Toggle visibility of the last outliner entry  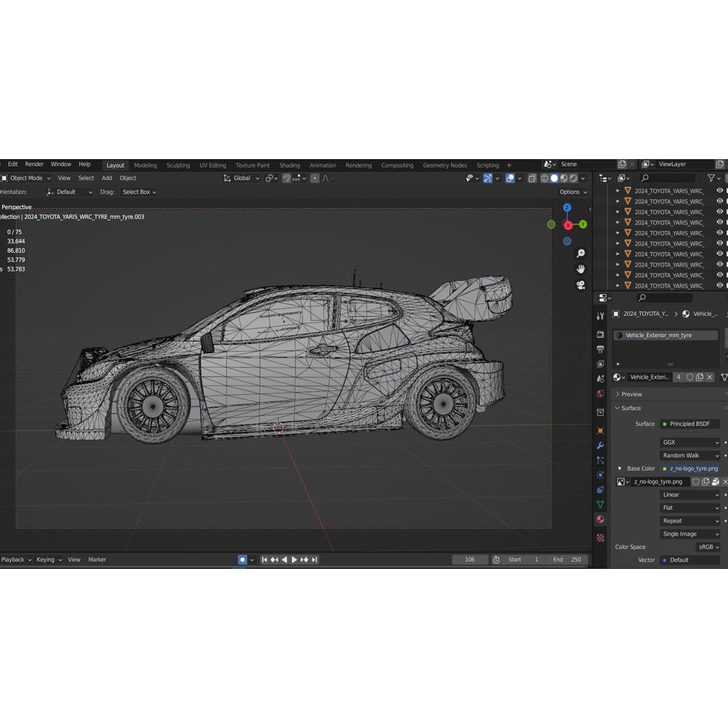coord(721,285)
